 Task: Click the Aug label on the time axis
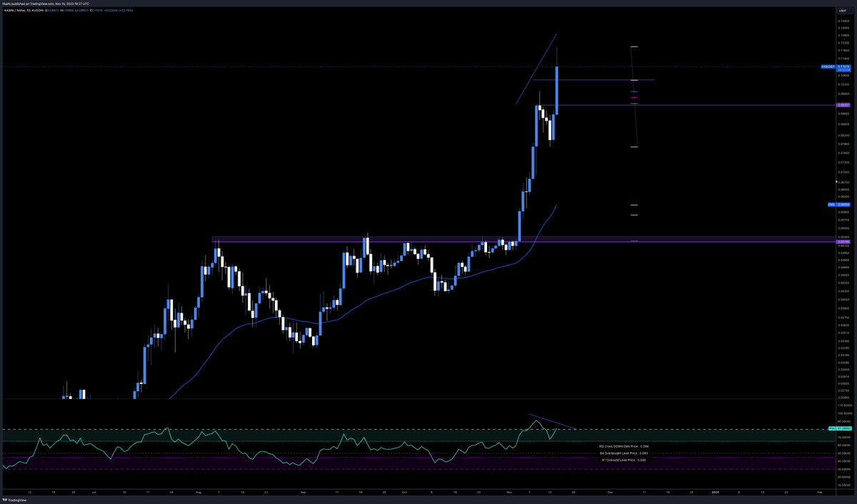pos(198,492)
